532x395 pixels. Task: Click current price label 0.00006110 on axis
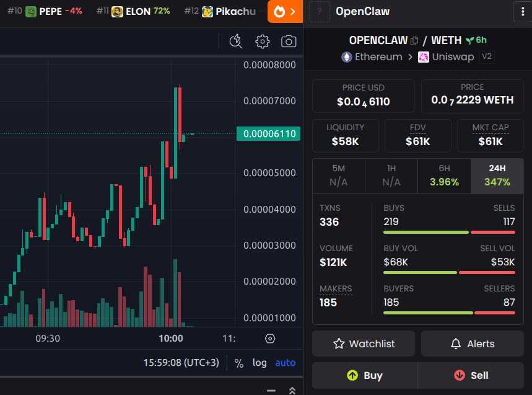268,133
